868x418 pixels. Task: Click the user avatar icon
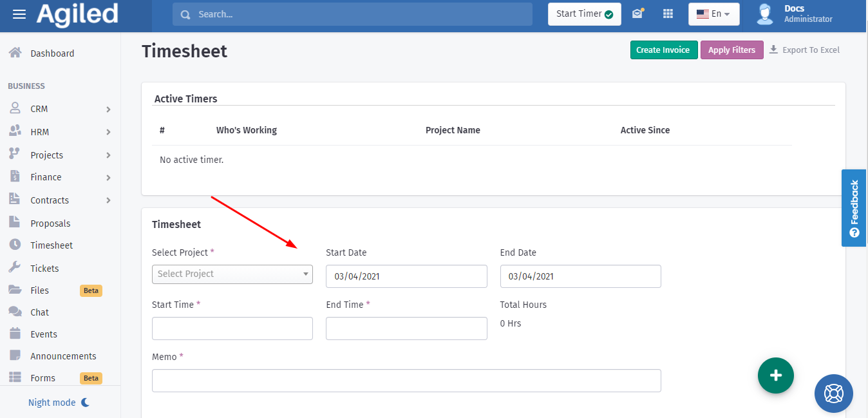tap(764, 14)
